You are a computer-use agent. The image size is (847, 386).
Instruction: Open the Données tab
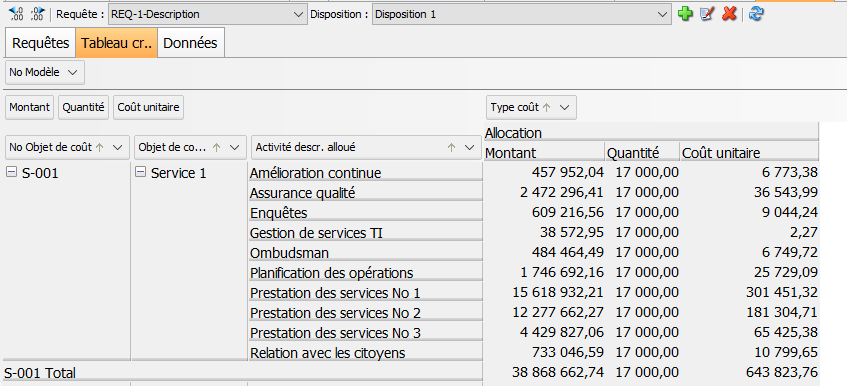click(190, 43)
